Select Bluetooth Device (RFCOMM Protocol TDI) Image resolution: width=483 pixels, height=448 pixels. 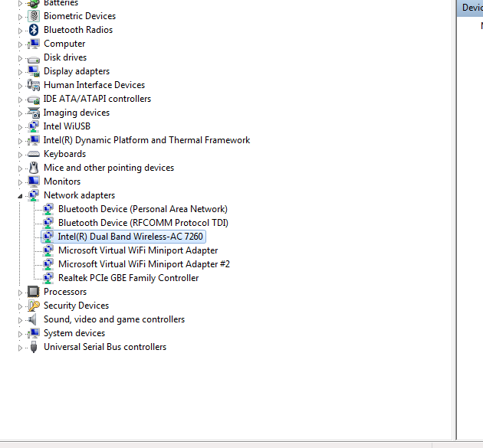(143, 223)
